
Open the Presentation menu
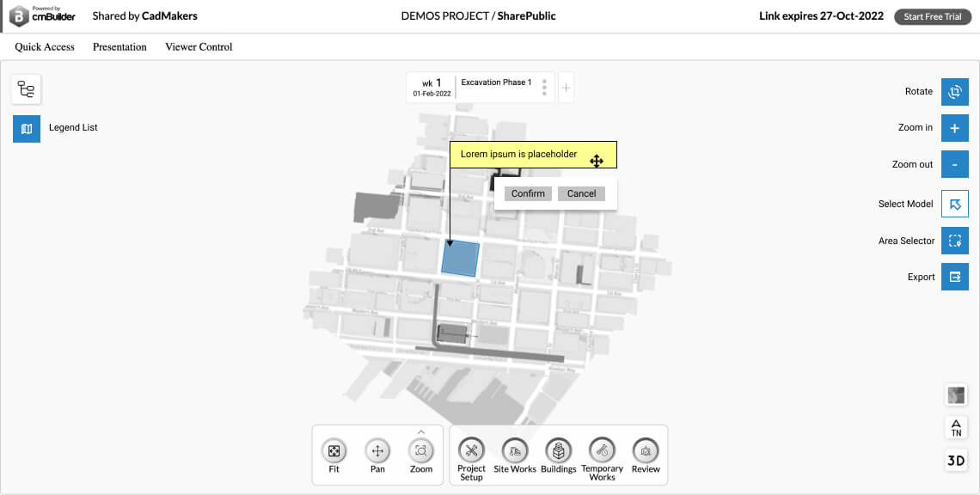(x=119, y=47)
